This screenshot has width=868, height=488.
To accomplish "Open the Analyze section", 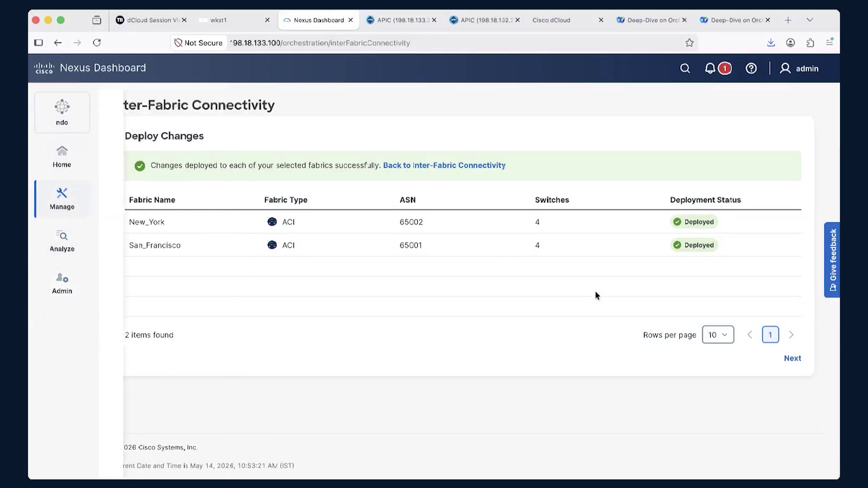I will [62, 241].
